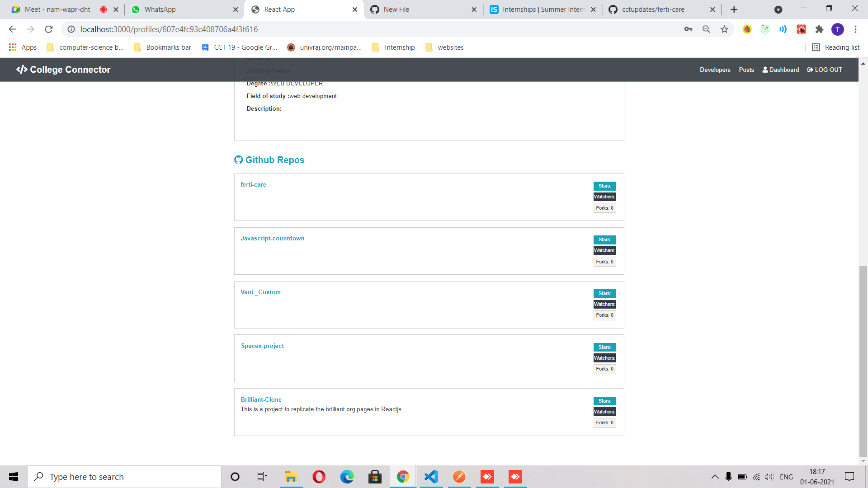The width and height of the screenshot is (868, 488).
Task: Open the ferti-care repo link
Action: click(x=253, y=184)
